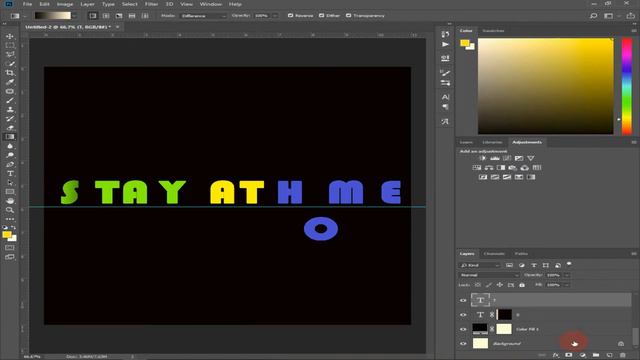Open the layer blend mode dropdown
The height and width of the screenshot is (360, 640).
[489, 275]
